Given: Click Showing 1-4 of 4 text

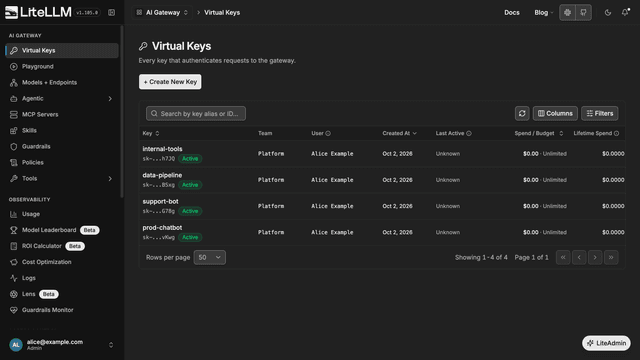Looking at the screenshot, I should (481, 258).
